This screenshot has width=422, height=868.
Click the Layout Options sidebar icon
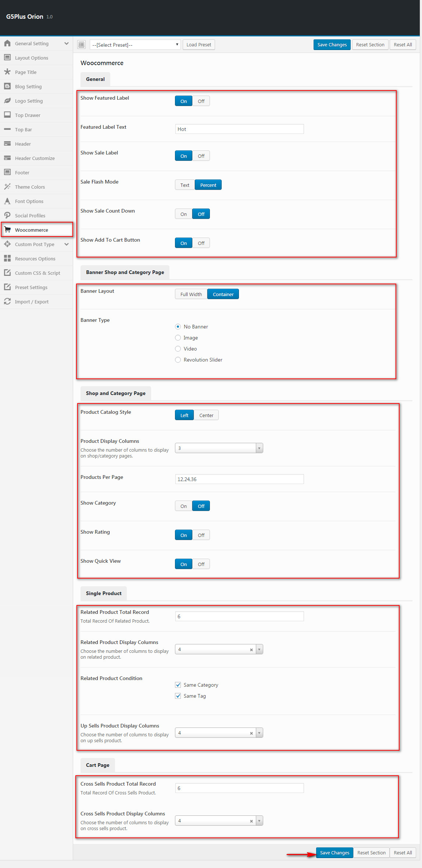coord(7,58)
